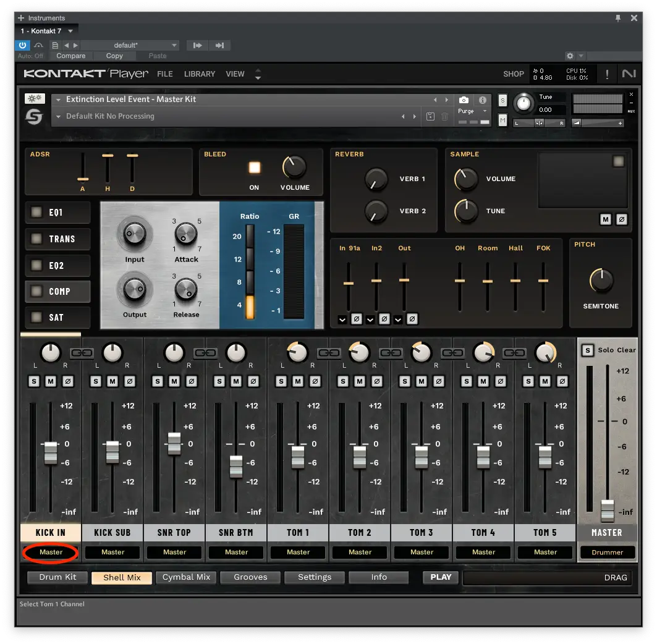Enable the EQ1 module

point(37,212)
